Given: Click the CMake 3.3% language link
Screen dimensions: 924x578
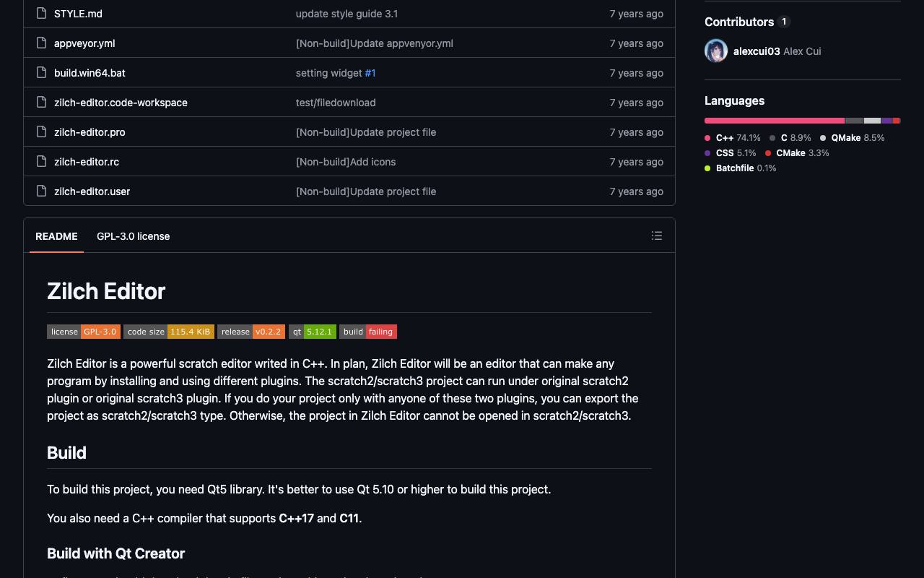Looking at the screenshot, I should pos(797,152).
